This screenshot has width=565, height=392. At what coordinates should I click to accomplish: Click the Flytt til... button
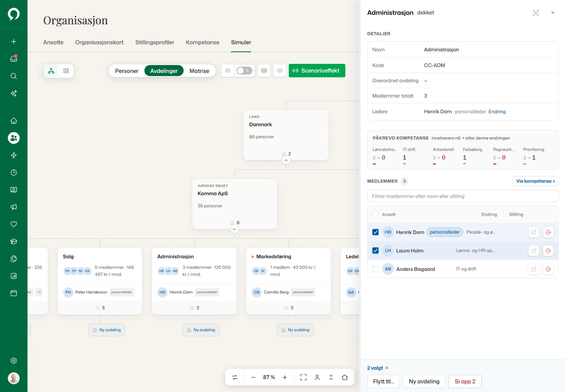[383, 381]
